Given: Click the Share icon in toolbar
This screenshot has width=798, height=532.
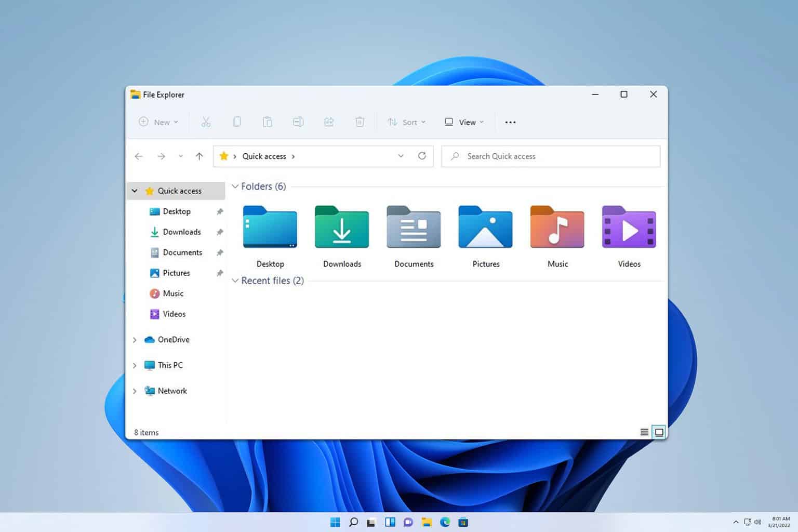Looking at the screenshot, I should (329, 122).
